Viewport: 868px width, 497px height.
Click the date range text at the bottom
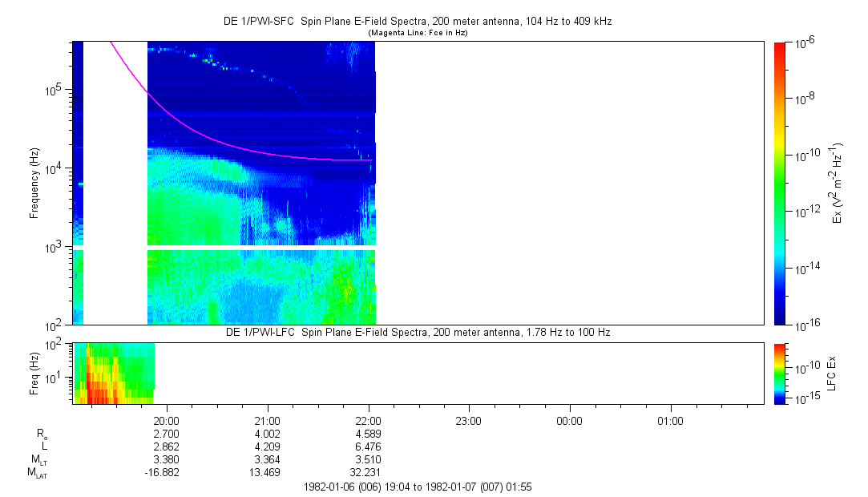click(x=417, y=487)
